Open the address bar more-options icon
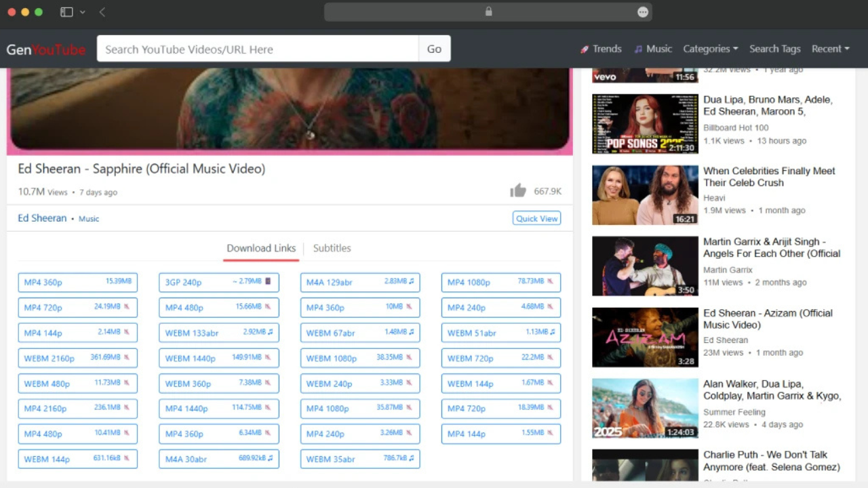The height and width of the screenshot is (488, 868). pyautogui.click(x=643, y=12)
